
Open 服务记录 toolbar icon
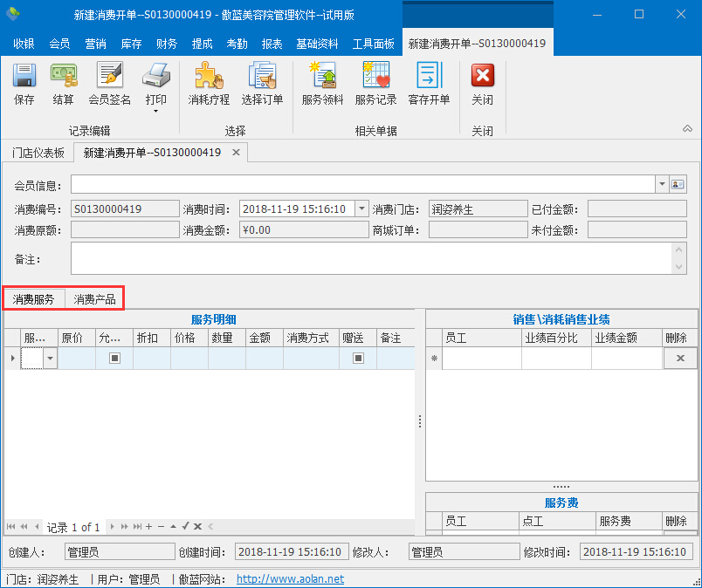point(376,75)
